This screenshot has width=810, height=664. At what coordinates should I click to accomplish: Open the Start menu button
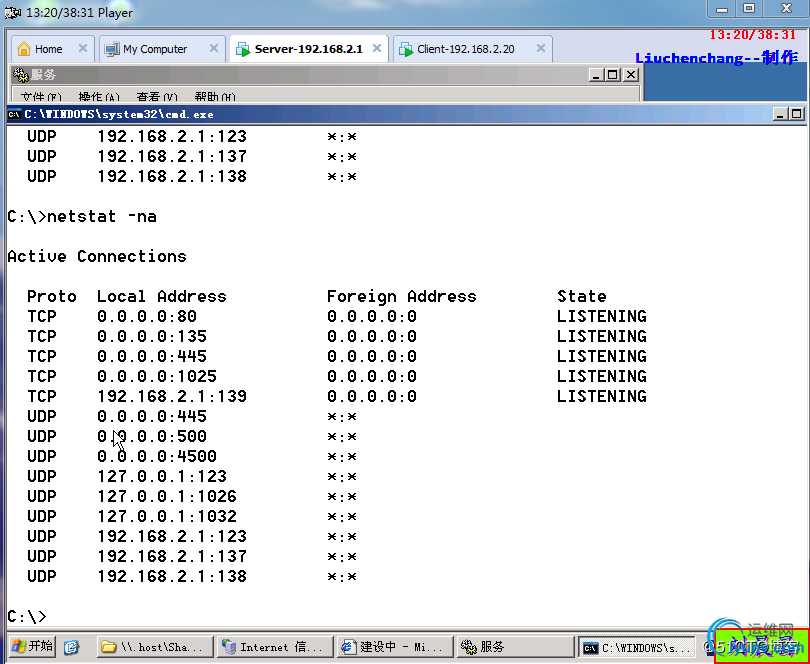(x=32, y=646)
